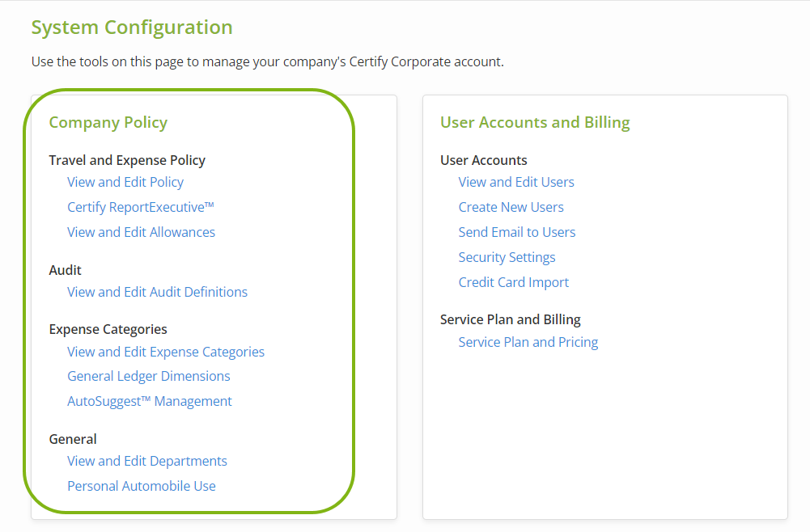The height and width of the screenshot is (532, 810).
Task: Open Security Settings
Action: click(x=507, y=257)
